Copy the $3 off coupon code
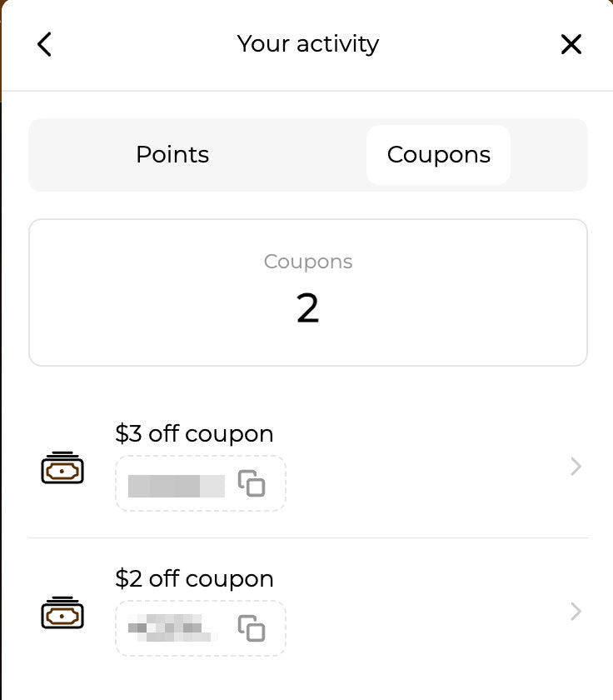Screen dimensions: 613x700 (x=252, y=483)
